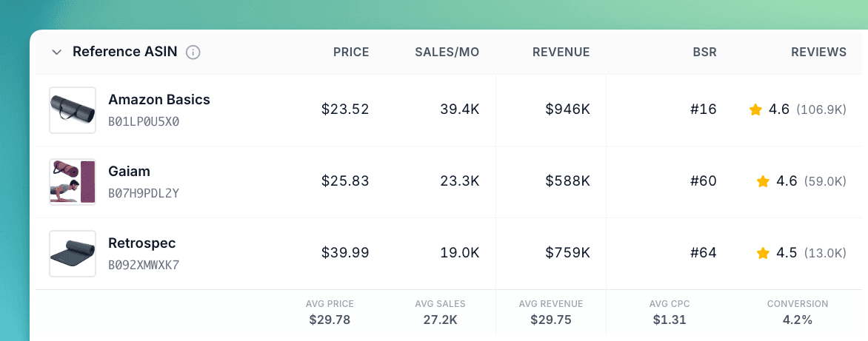This screenshot has width=868, height=341.
Task: Click the Amazon Basics rating star icon
Action: (755, 110)
